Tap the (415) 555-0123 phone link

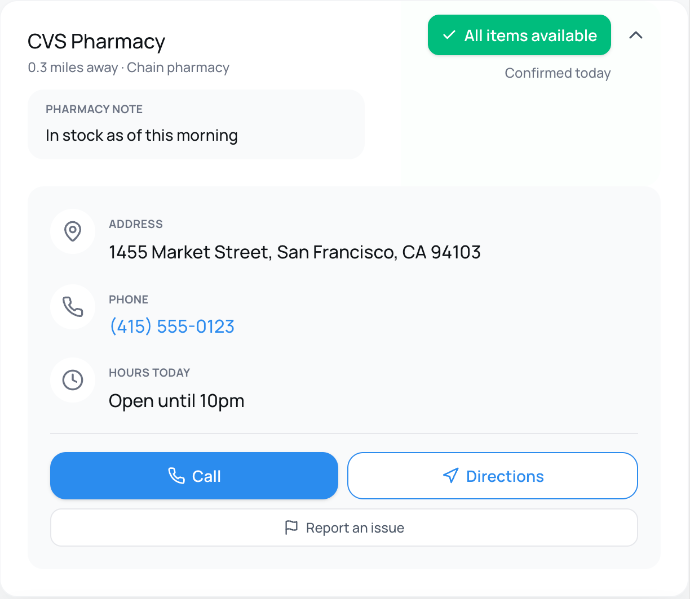pyautogui.click(x=172, y=327)
